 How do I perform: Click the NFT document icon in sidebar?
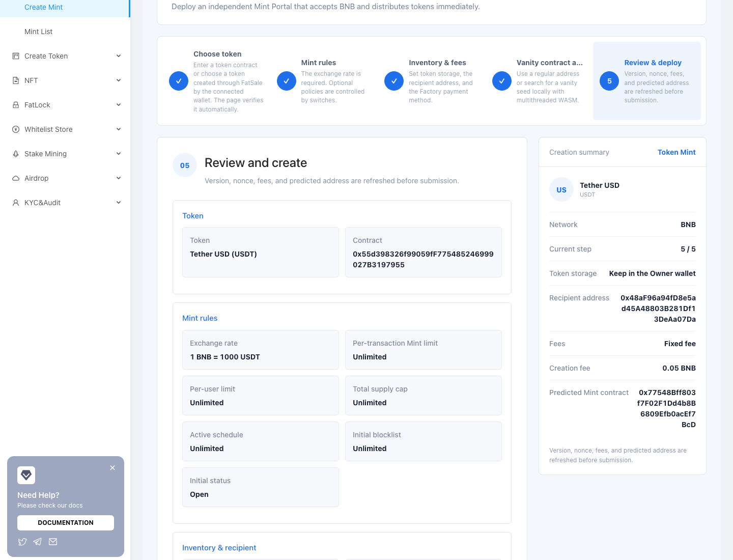[16, 80]
